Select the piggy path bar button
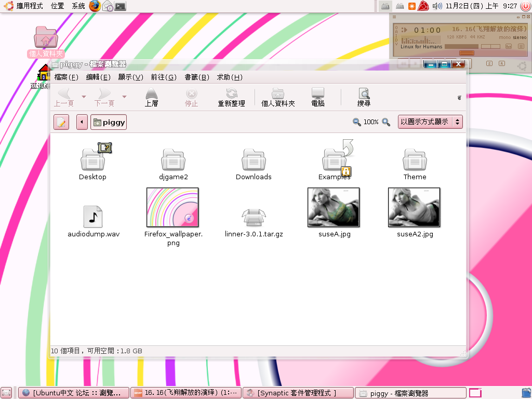Image resolution: width=532 pixels, height=399 pixels. tap(109, 122)
